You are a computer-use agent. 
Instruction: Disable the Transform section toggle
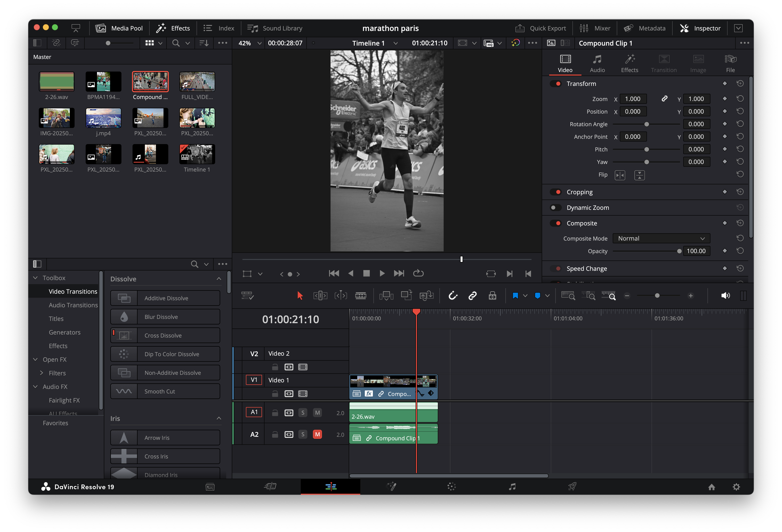[556, 83]
